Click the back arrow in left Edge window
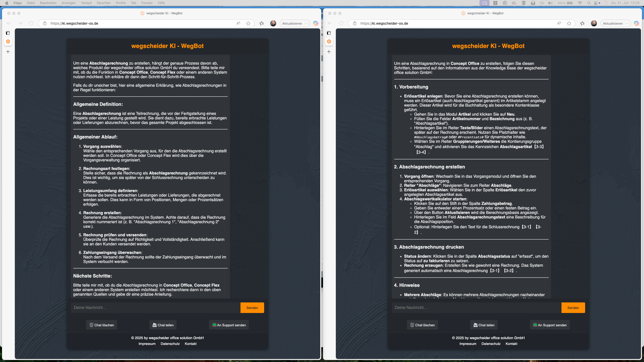The height and width of the screenshot is (362, 644). point(9,23)
